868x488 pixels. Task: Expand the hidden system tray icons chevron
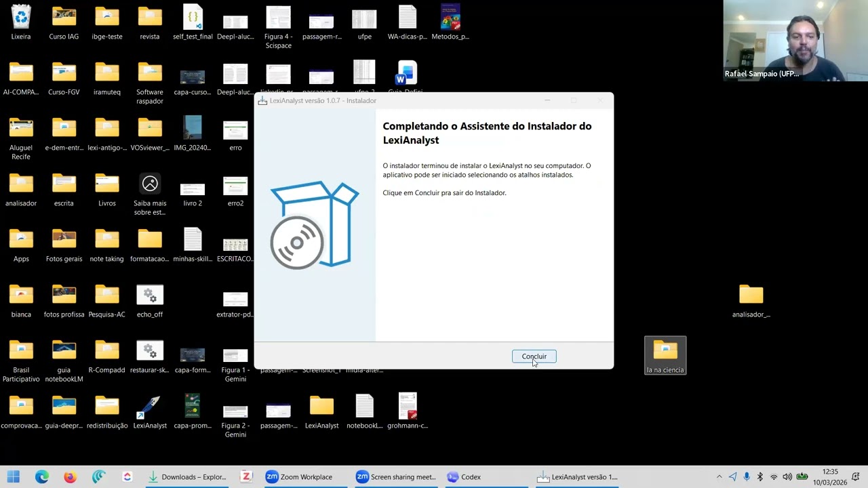tap(719, 477)
